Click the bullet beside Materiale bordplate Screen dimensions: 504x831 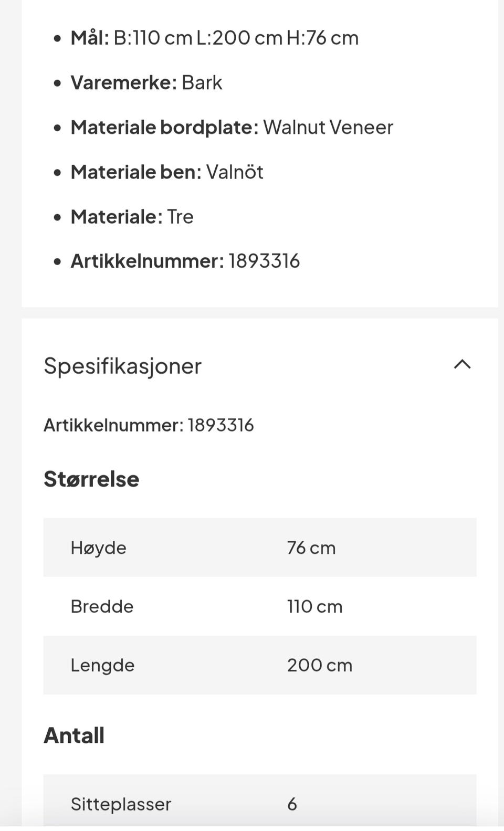point(57,128)
